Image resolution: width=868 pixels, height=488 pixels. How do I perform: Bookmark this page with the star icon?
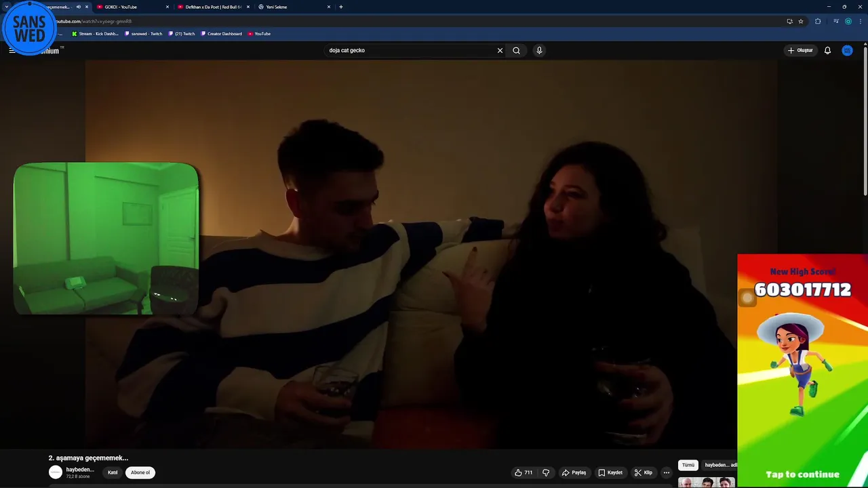[801, 21]
